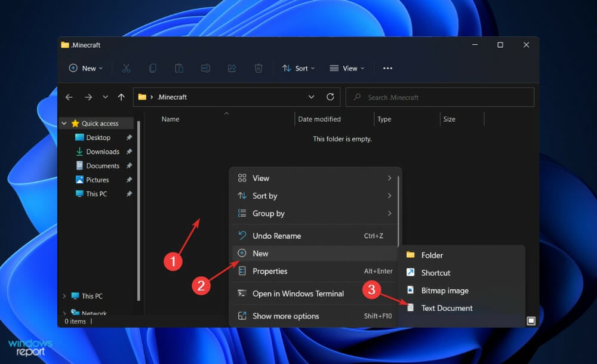Expand the This PC tree node
Viewport: 597px width, 364px height.
64,296
